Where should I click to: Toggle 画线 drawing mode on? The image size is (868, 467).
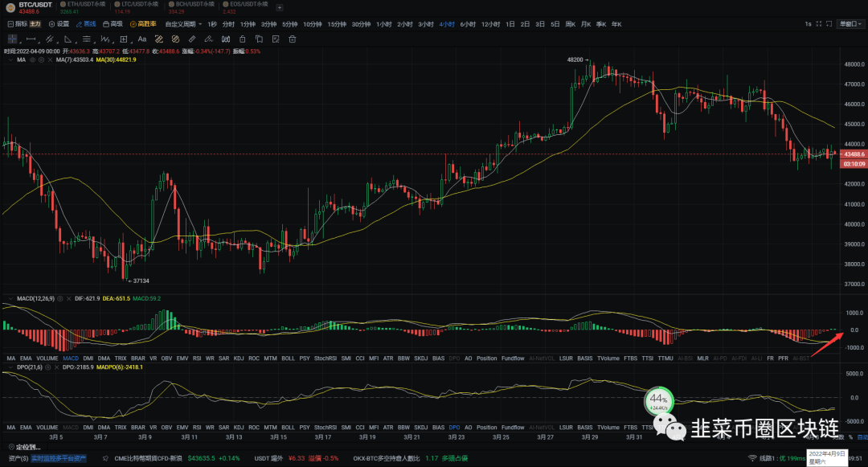[89, 24]
